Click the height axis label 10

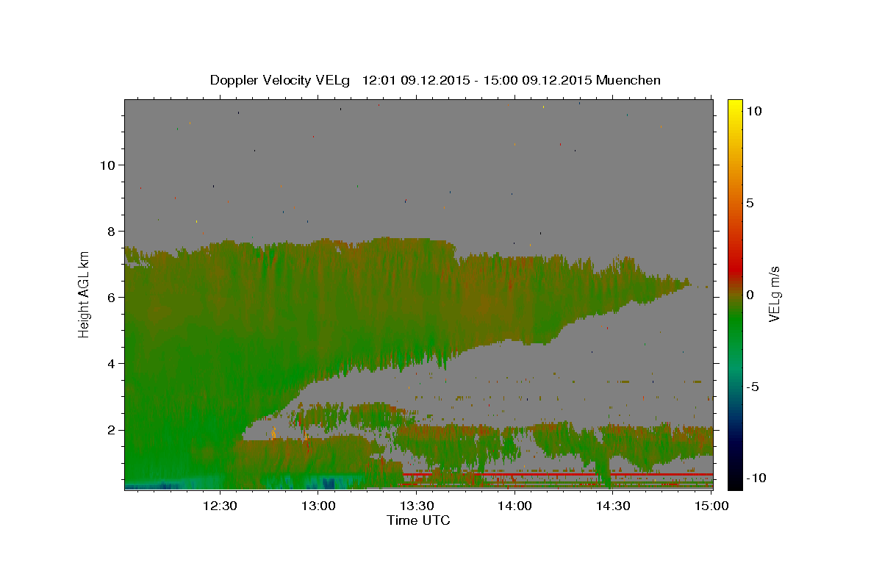tap(107, 165)
